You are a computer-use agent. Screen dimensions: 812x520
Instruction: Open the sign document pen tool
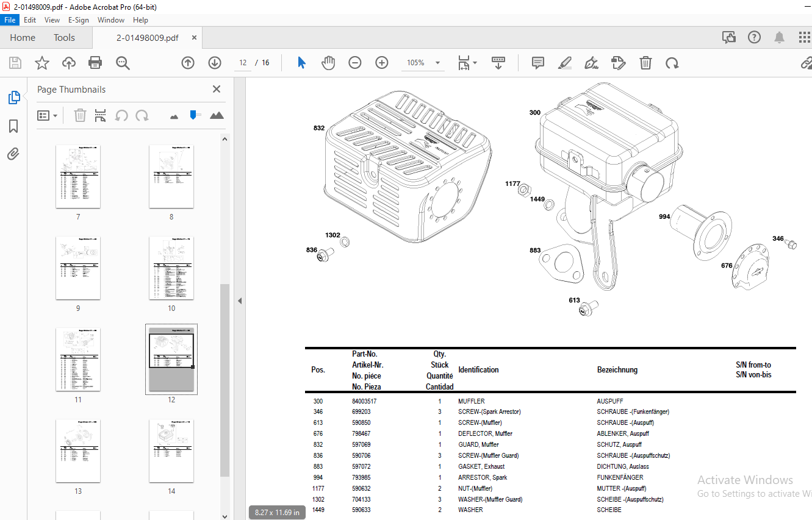coord(591,63)
